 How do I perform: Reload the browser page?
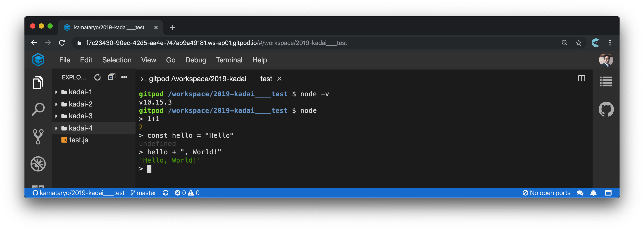pyautogui.click(x=62, y=43)
